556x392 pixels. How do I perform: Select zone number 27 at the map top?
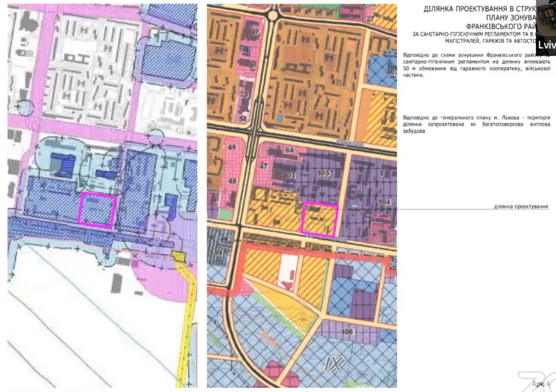[x=370, y=19]
